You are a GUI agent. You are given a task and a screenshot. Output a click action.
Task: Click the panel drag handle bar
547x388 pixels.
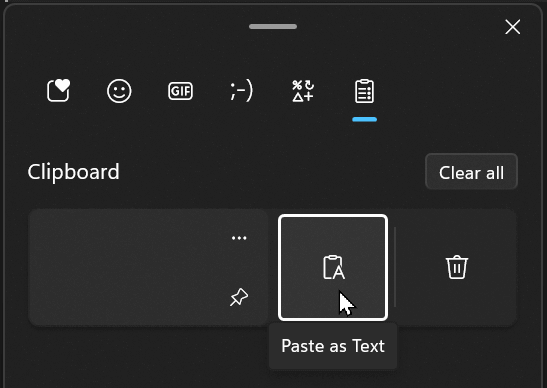273,27
